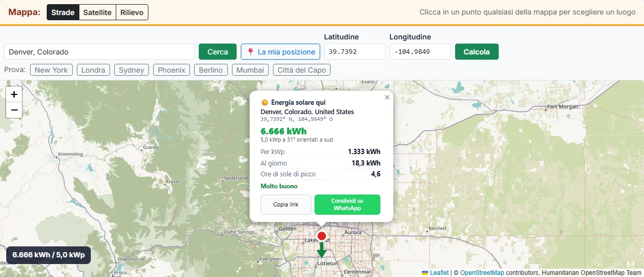This screenshot has width=644, height=277.
Task: Try the Mumbai preset
Action: point(251,70)
